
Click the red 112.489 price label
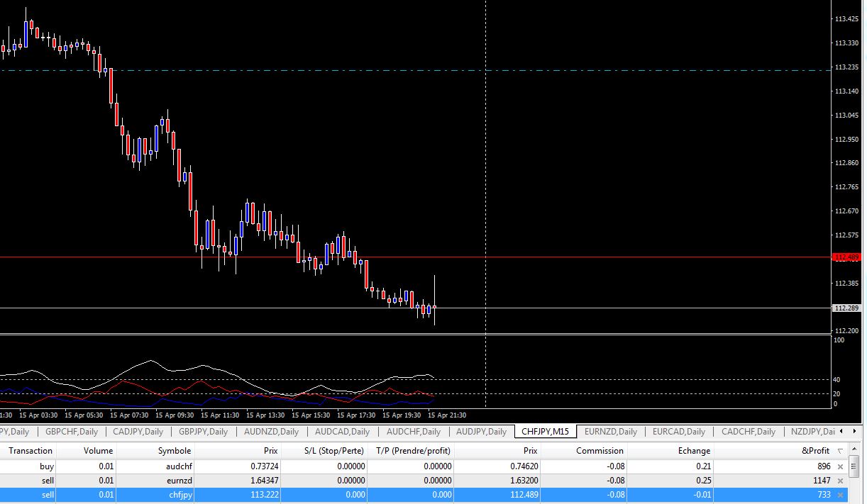[x=847, y=257]
